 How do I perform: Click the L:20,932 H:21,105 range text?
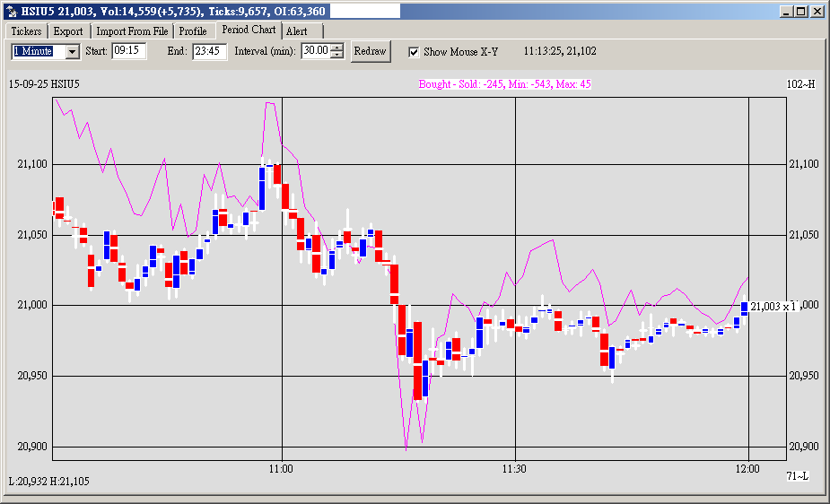[x=48, y=482]
